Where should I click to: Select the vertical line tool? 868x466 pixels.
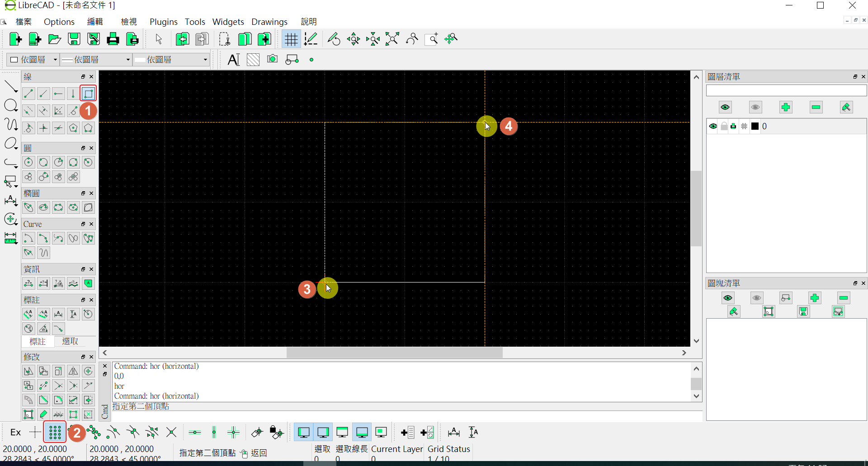coord(73,94)
